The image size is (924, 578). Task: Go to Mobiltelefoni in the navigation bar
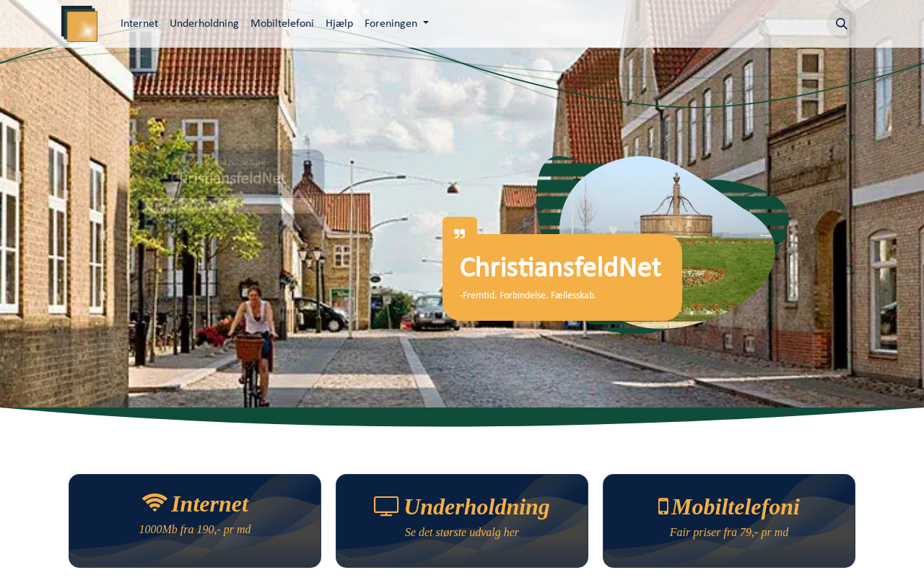(282, 23)
